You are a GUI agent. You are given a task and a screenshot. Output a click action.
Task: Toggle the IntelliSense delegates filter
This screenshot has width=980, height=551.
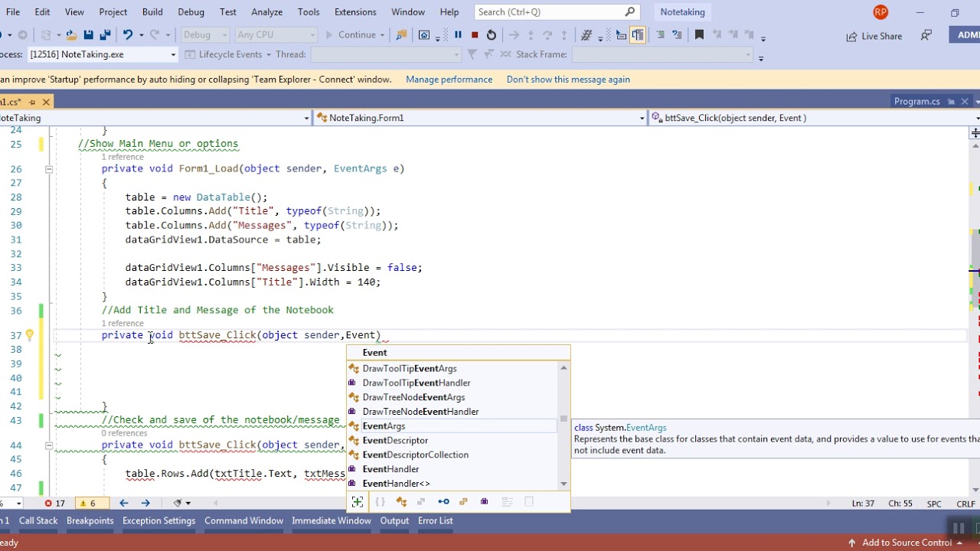click(484, 502)
